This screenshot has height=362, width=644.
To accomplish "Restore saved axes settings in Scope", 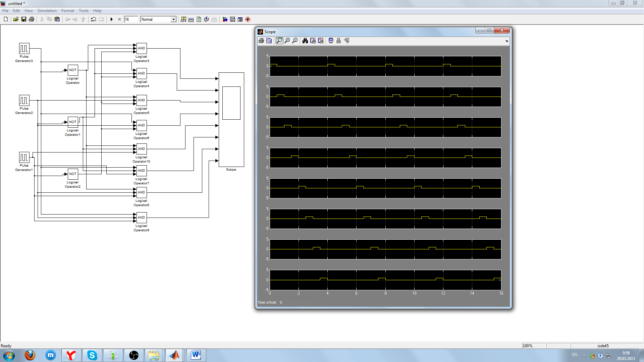I will click(x=321, y=41).
